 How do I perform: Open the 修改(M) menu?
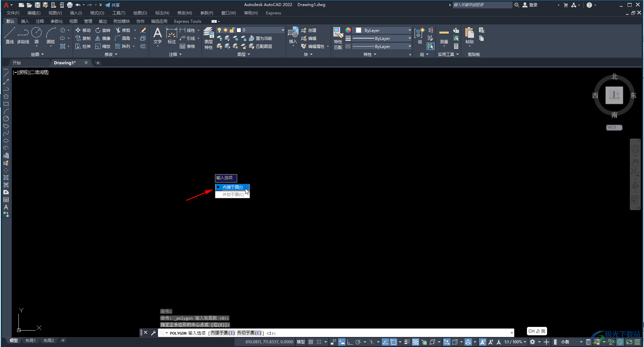point(184,13)
